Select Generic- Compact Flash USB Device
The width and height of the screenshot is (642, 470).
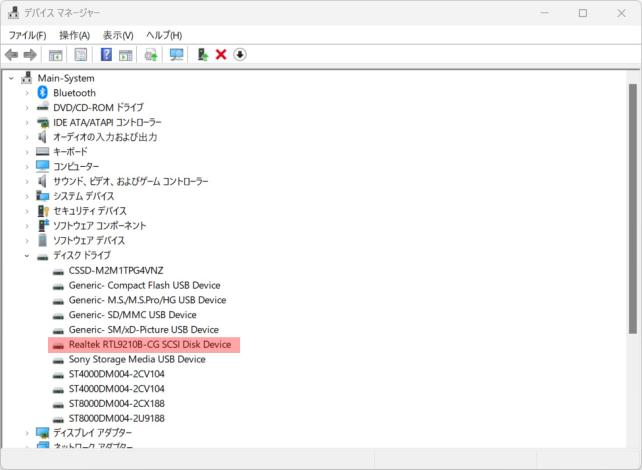click(145, 285)
